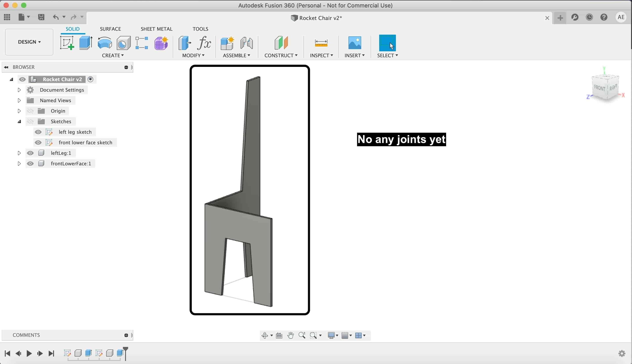The height and width of the screenshot is (364, 632).
Task: Click the AE user account button
Action: click(x=621, y=17)
